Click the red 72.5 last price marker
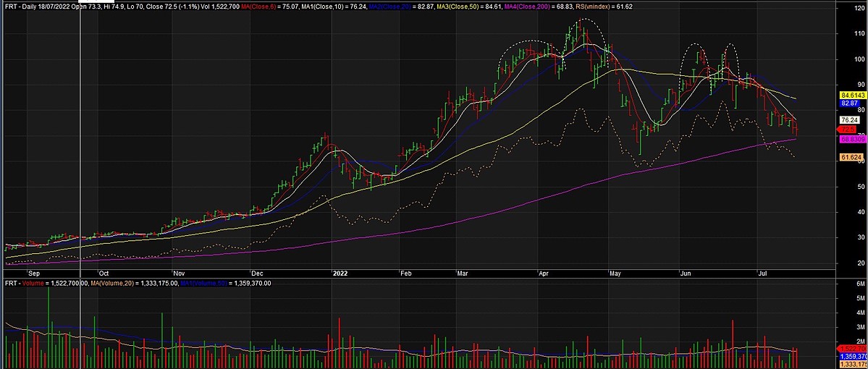Screen dimensions: 868x369 tap(848, 130)
